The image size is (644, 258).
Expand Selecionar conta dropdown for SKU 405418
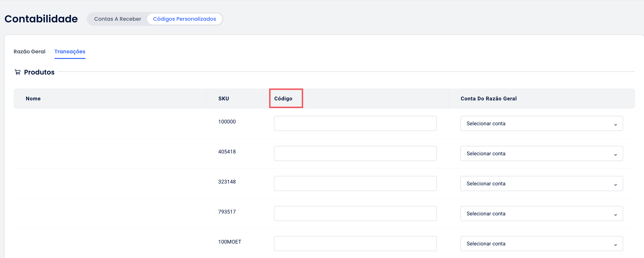[x=541, y=153]
